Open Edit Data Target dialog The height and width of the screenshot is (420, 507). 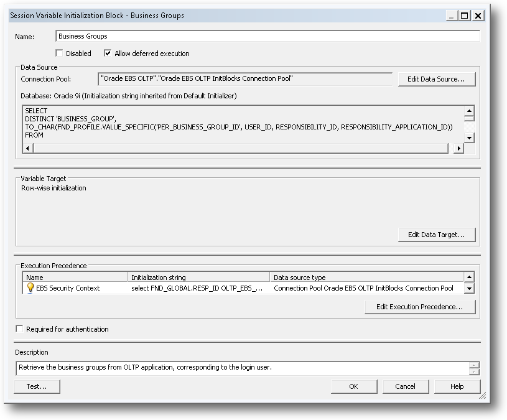pos(437,235)
